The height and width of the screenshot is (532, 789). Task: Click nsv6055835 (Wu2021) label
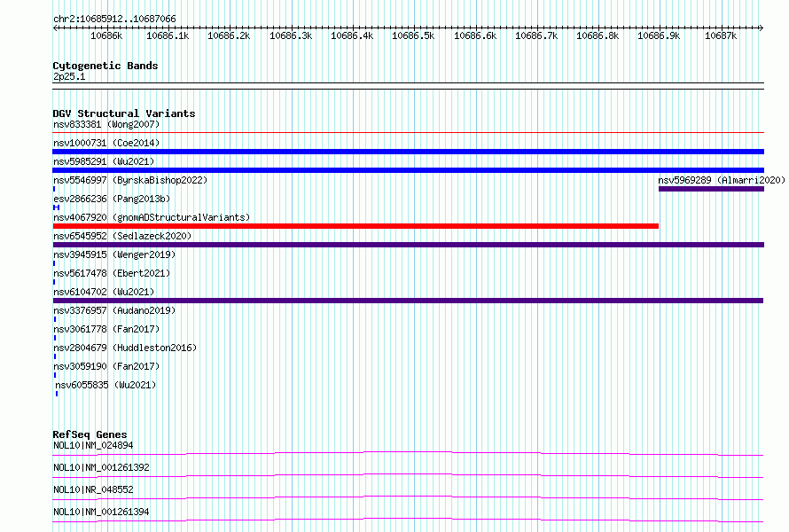point(105,385)
